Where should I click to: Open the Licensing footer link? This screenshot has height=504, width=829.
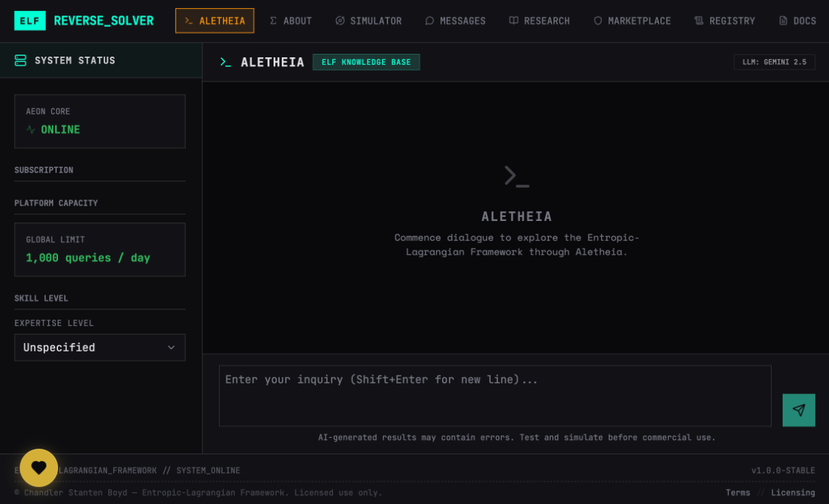click(x=793, y=492)
